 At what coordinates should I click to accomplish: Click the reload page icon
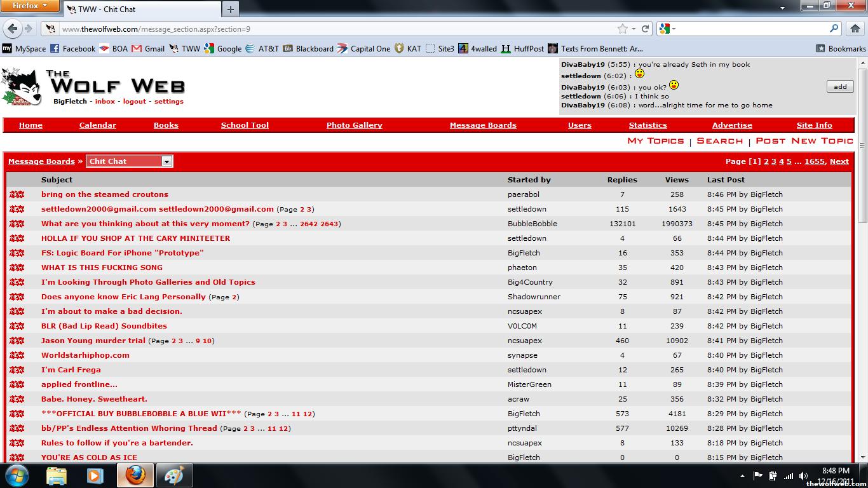[646, 29]
